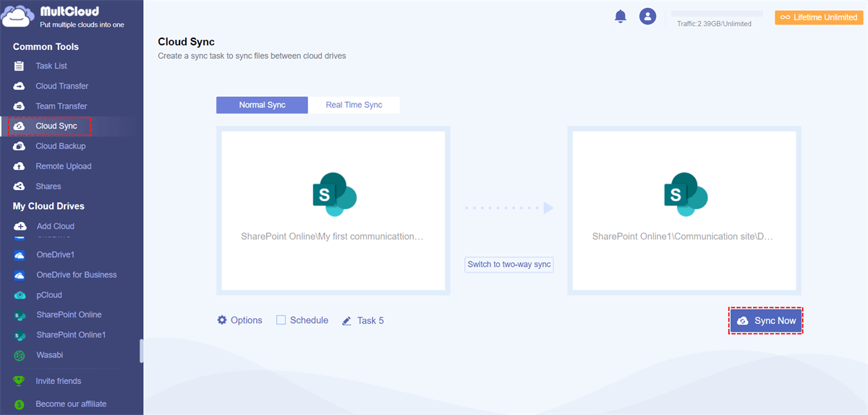Click the traffic usage progress bar
Image resolution: width=868 pixels, height=415 pixels.
click(717, 14)
